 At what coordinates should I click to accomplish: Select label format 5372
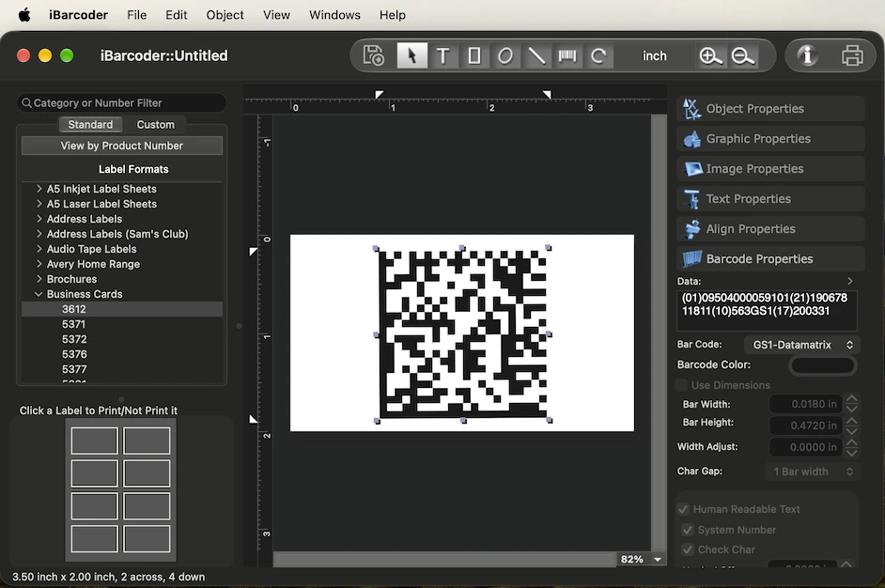74,339
